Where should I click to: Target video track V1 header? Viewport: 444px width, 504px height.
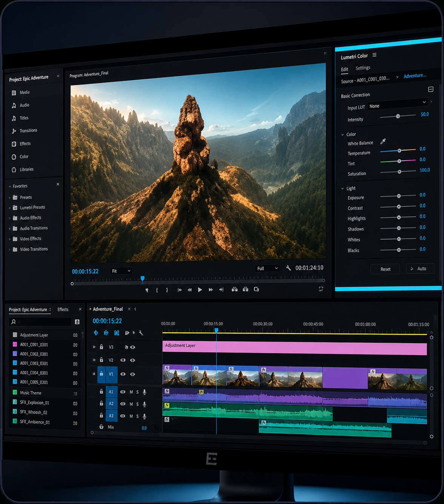(111, 374)
